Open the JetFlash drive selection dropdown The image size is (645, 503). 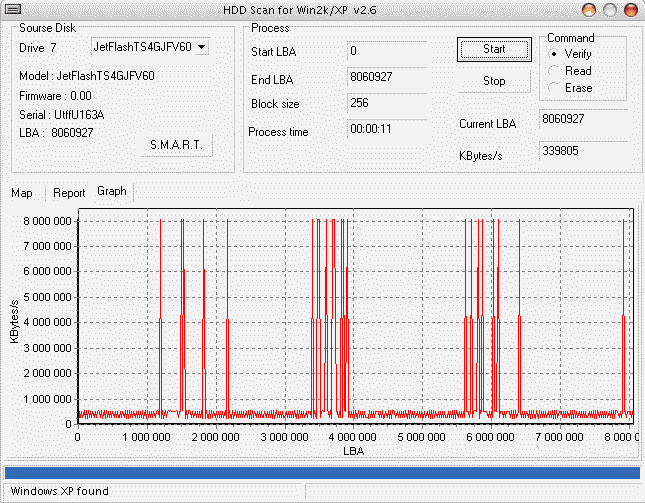tap(202, 47)
